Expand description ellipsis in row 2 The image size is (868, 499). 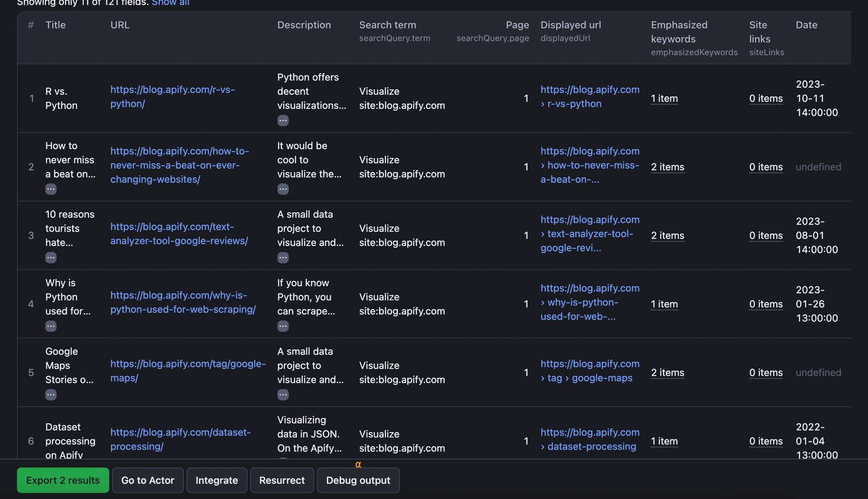[x=283, y=189]
